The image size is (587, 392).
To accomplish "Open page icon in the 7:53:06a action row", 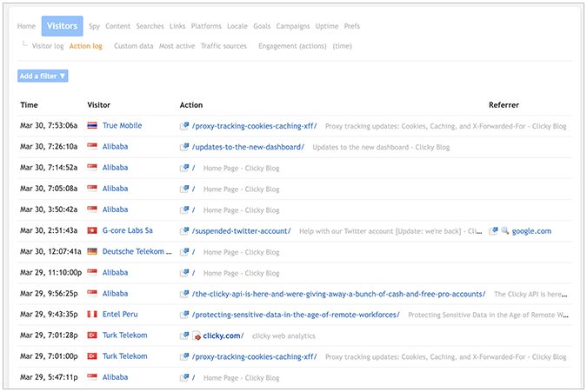I will [184, 126].
